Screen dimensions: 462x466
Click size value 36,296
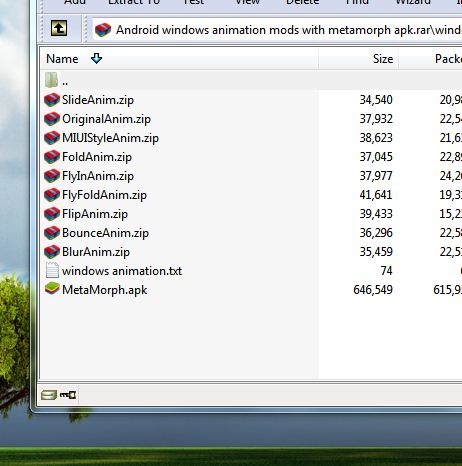(376, 233)
